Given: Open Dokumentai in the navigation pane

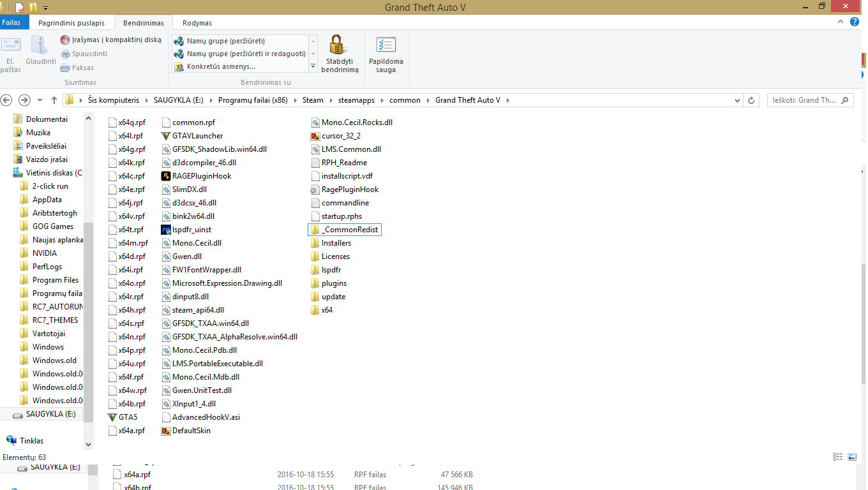Looking at the screenshot, I should 40,119.
